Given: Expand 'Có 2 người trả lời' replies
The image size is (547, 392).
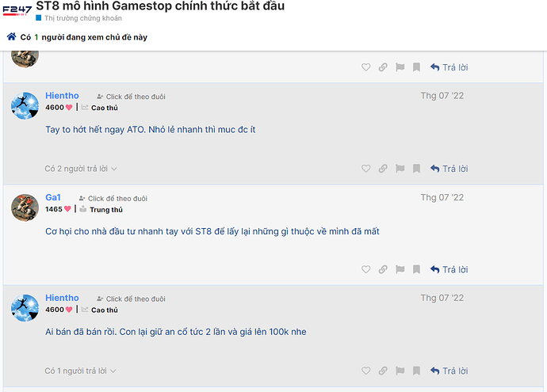Looking at the screenshot, I should point(81,169).
